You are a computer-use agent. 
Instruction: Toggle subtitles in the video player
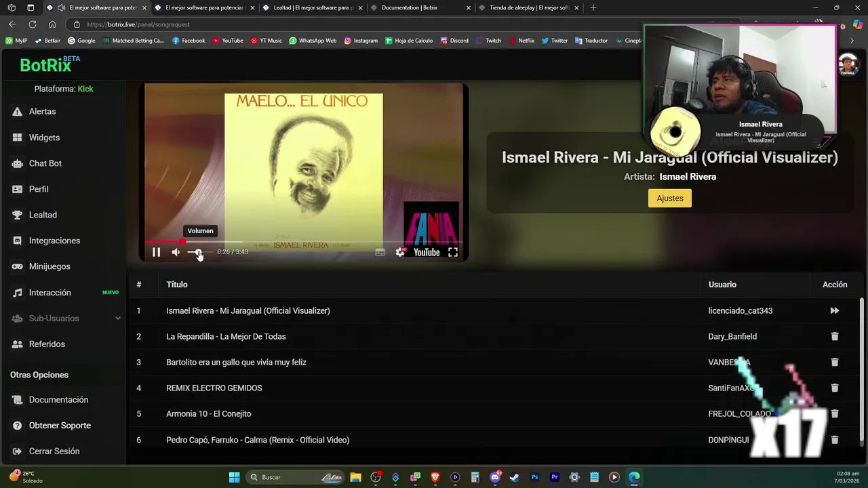pyautogui.click(x=380, y=252)
